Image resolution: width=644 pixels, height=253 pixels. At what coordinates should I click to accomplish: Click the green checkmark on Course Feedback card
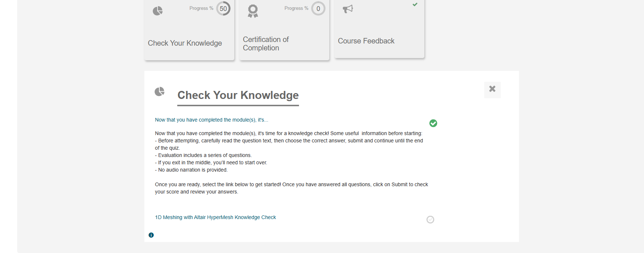pos(415,5)
